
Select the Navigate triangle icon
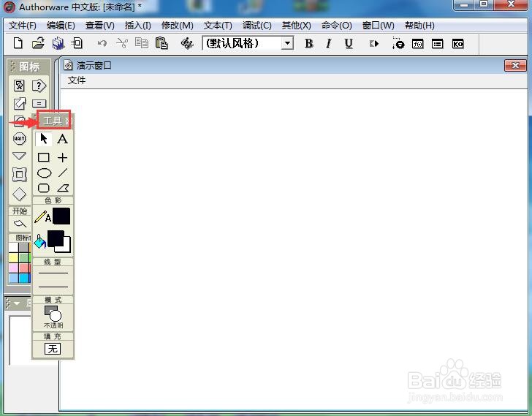(x=19, y=156)
